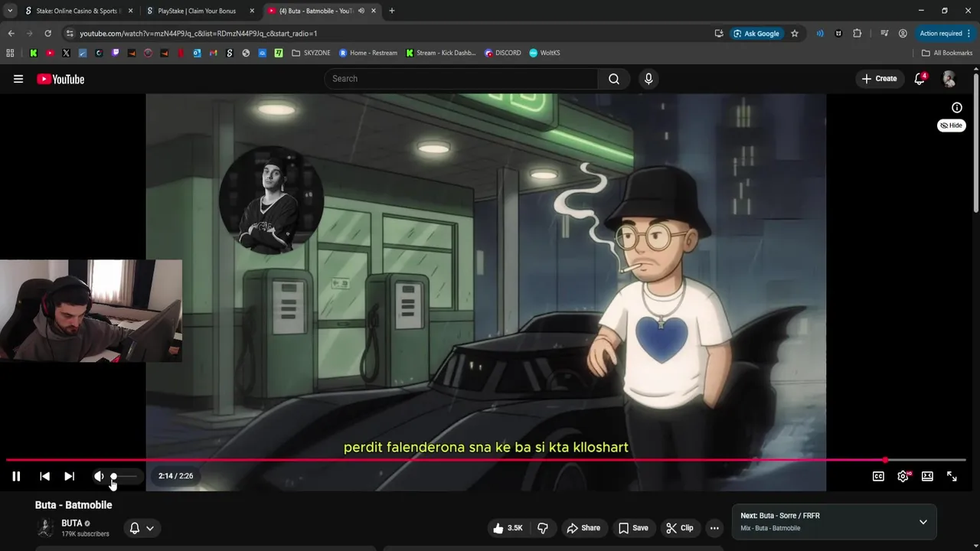The width and height of the screenshot is (980, 551).
Task: Click the Ask Google button
Action: [756, 34]
